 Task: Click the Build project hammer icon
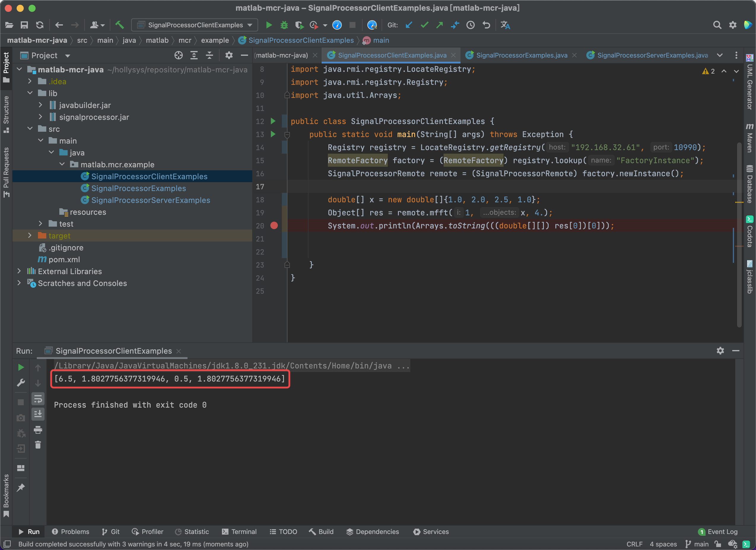click(x=120, y=25)
